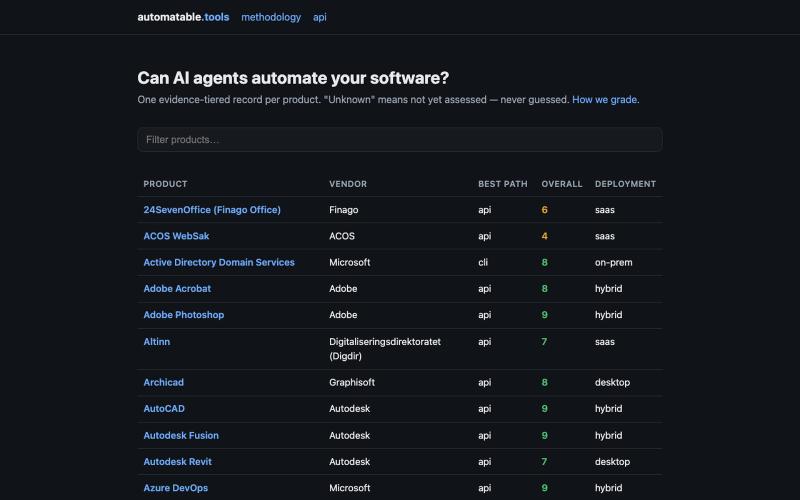The width and height of the screenshot is (800, 500).
Task: Open the Altinn product link
Action: pyautogui.click(x=157, y=341)
